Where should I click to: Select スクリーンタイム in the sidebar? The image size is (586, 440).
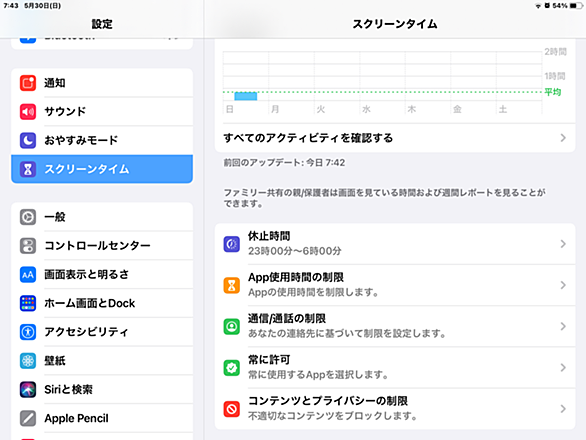102,169
